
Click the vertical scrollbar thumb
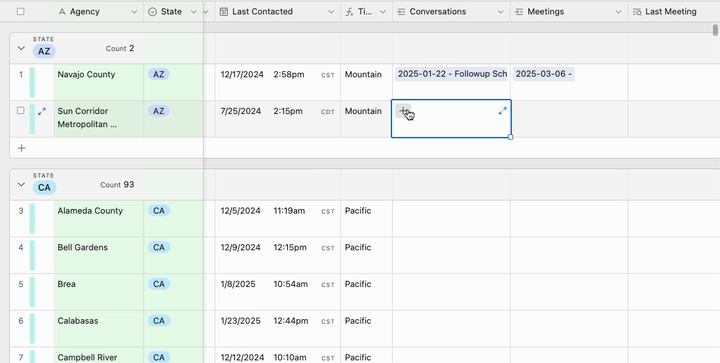point(715,30)
